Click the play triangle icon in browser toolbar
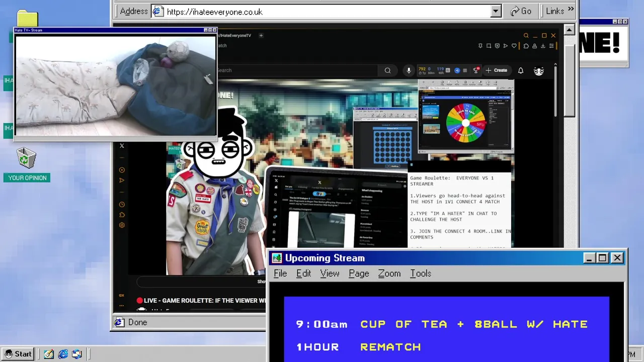 click(506, 46)
